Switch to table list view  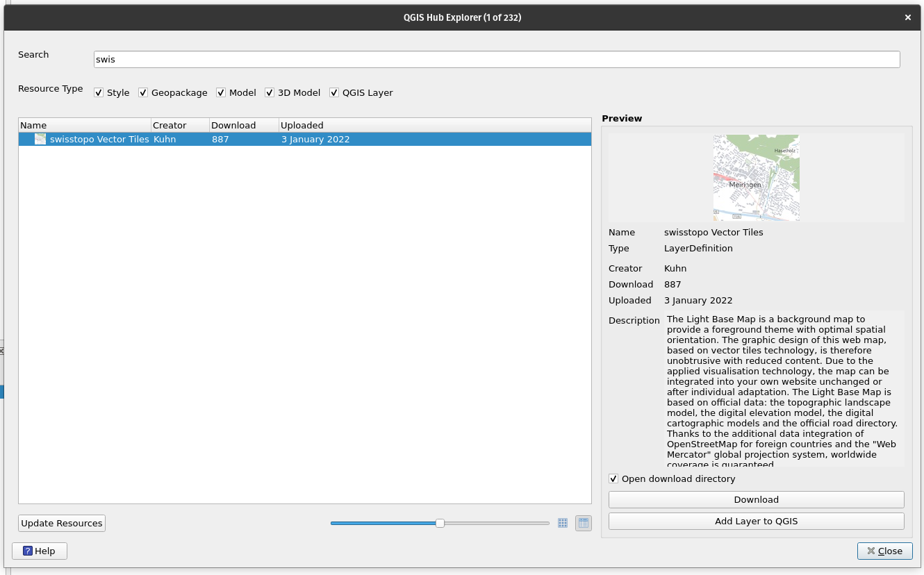tap(584, 523)
